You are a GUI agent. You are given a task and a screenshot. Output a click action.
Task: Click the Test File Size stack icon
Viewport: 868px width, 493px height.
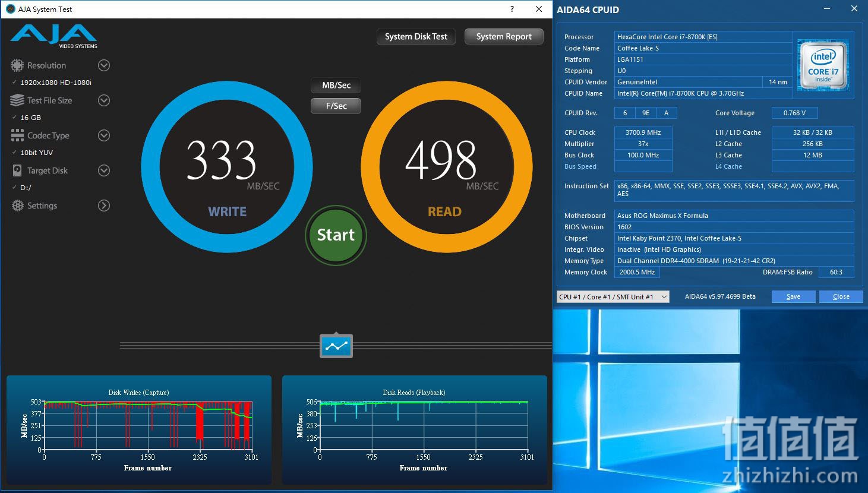tap(17, 100)
